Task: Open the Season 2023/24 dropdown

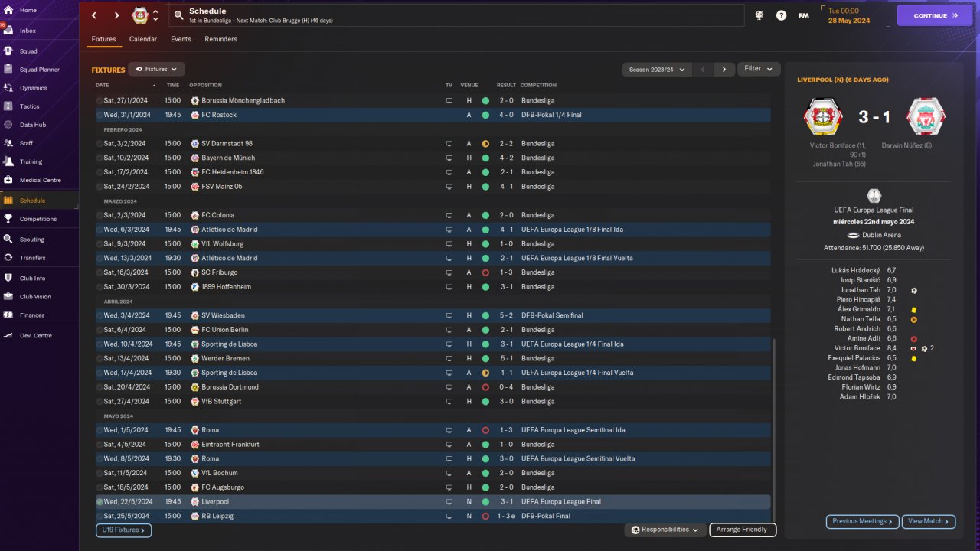Action: (x=657, y=70)
